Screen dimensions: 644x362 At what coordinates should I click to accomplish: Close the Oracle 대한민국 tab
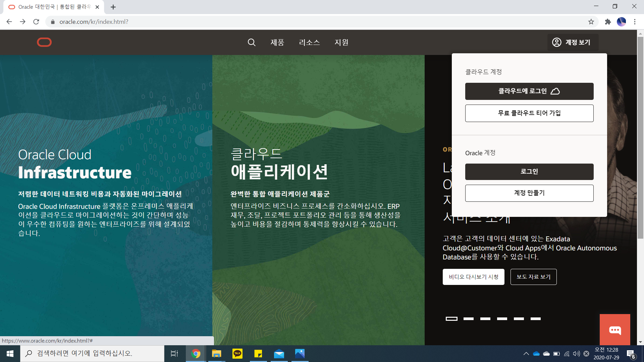[x=97, y=7]
